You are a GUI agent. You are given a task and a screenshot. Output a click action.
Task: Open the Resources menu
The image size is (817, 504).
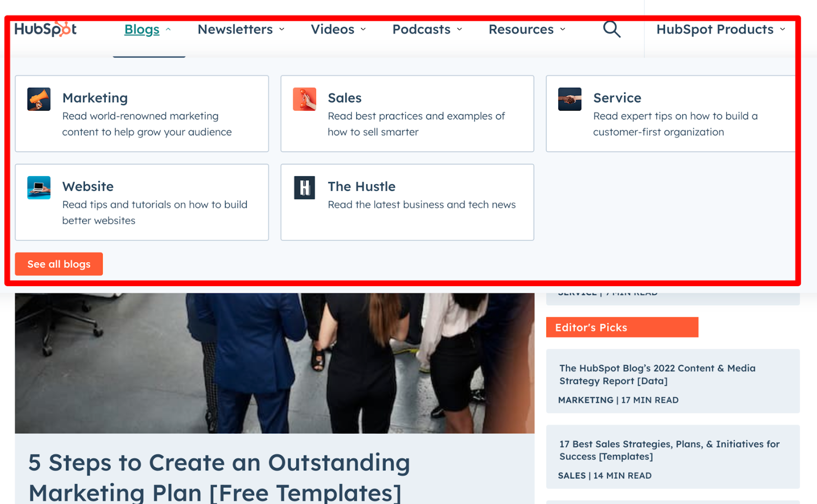(521, 30)
